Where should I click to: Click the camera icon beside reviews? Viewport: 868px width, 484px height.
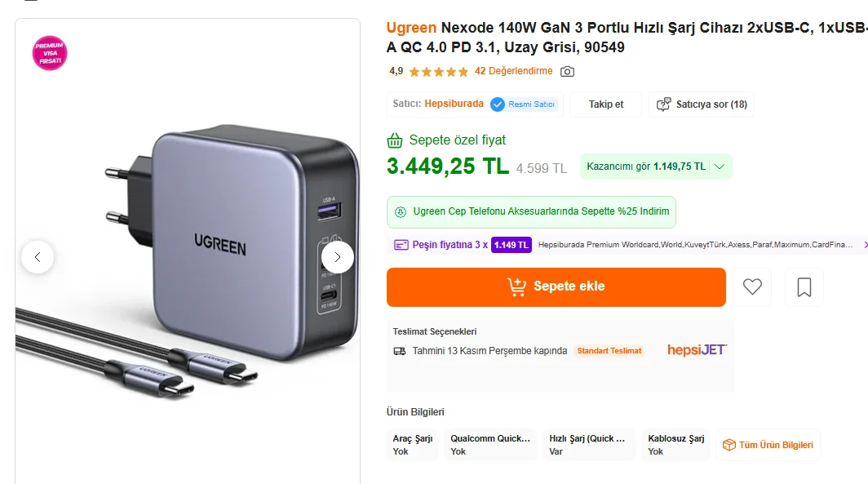click(x=567, y=72)
